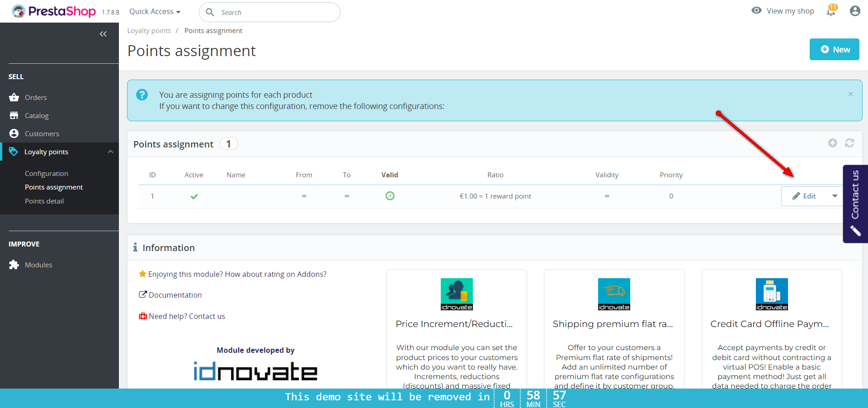The width and height of the screenshot is (868, 408).
Task: Click the €1.00 = 1 reward point cell
Action: (x=495, y=196)
